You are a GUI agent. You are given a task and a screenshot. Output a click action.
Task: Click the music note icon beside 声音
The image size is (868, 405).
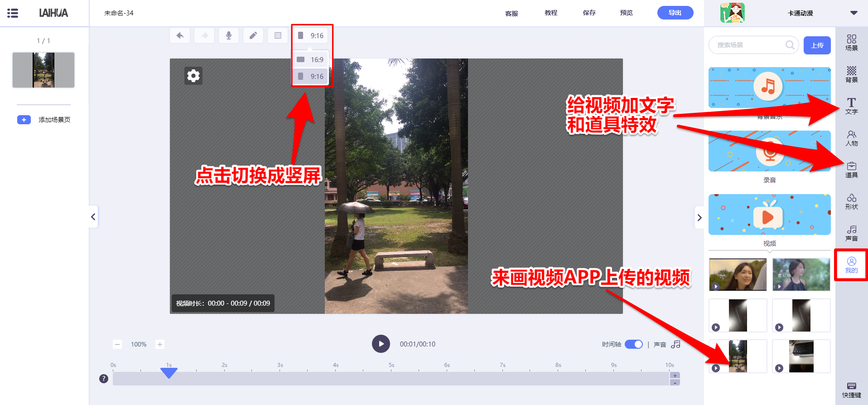[x=675, y=344]
